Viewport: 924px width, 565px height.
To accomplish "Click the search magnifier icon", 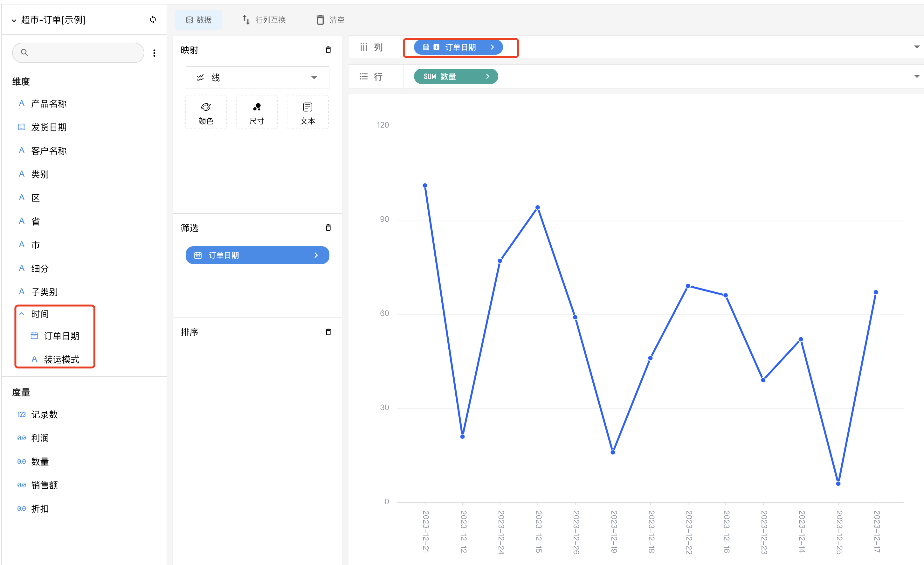I will [x=24, y=52].
